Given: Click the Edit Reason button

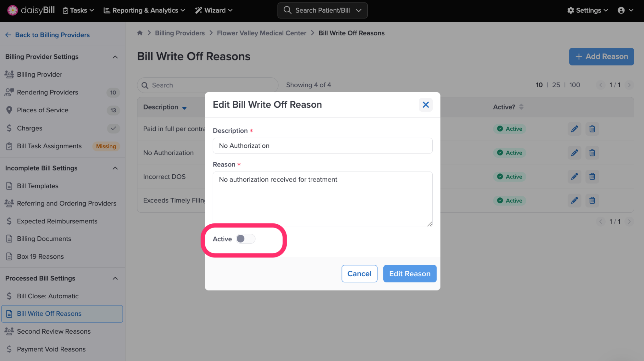Looking at the screenshot, I should pyautogui.click(x=409, y=274).
